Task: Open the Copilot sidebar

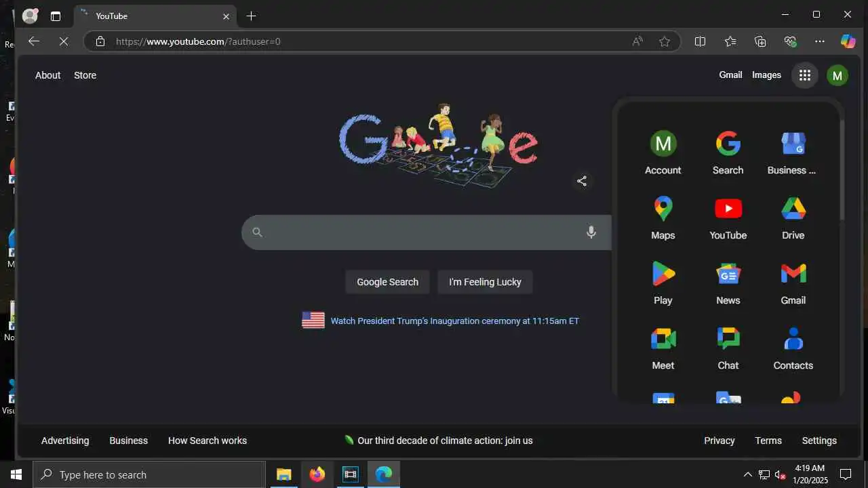Action: coord(848,41)
